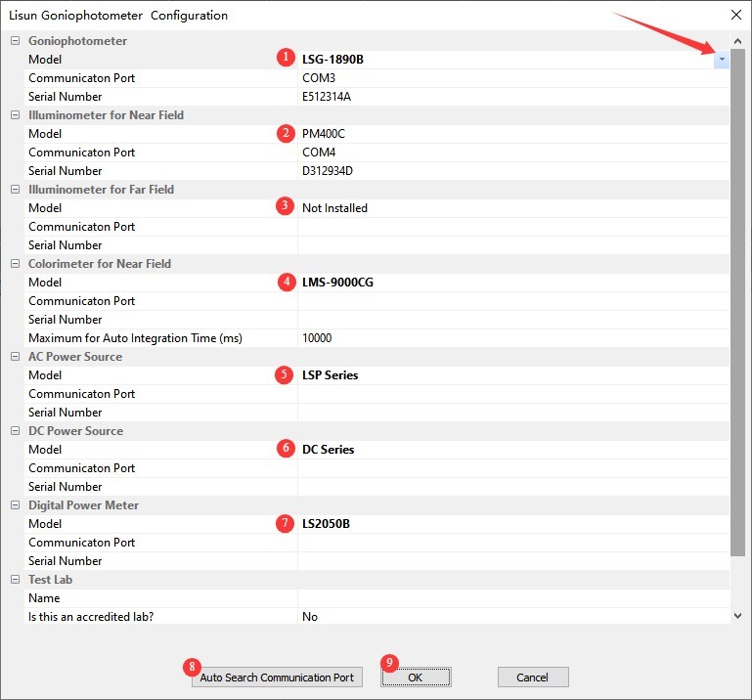This screenshot has height=700, width=752.
Task: Select the Test Lab header
Action: pyautogui.click(x=50, y=580)
